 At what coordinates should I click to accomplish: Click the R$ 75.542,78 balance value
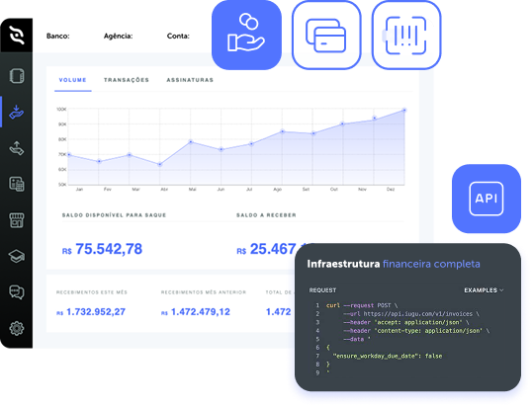pyautogui.click(x=102, y=249)
